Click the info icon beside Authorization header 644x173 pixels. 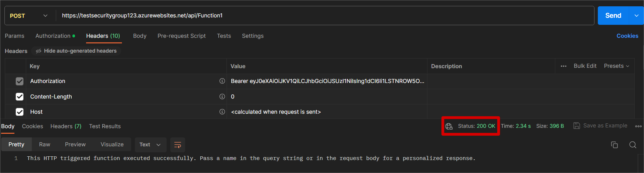[222, 81]
